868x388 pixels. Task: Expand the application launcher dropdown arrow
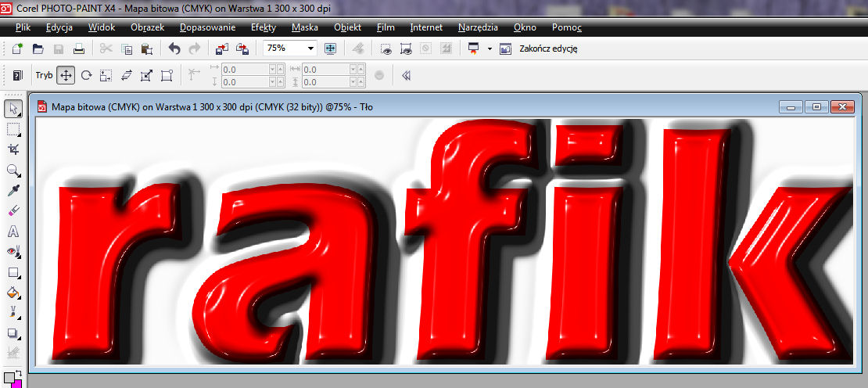pos(490,48)
